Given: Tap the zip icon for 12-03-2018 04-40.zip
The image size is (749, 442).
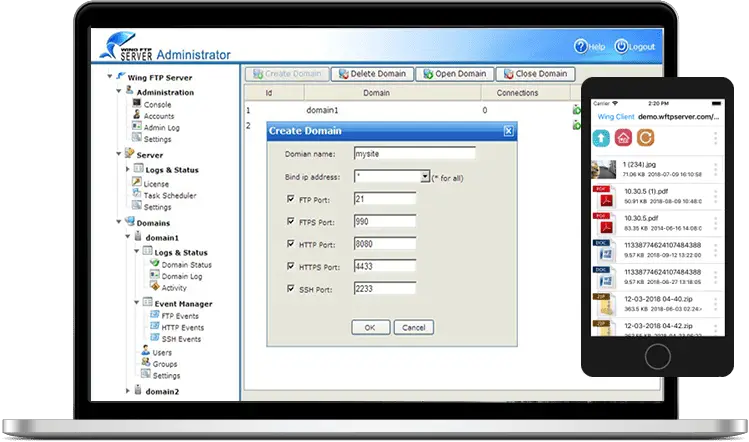Looking at the screenshot, I should 604,304.
